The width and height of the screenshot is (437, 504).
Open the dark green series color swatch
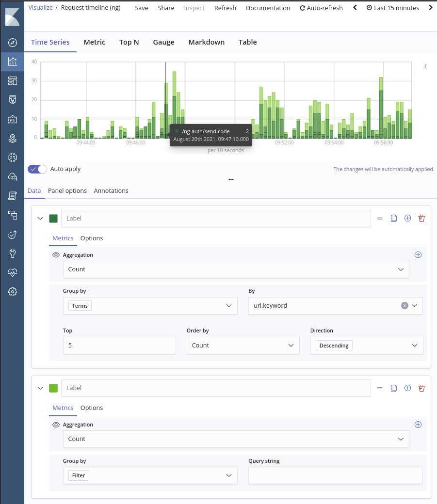[53, 219]
